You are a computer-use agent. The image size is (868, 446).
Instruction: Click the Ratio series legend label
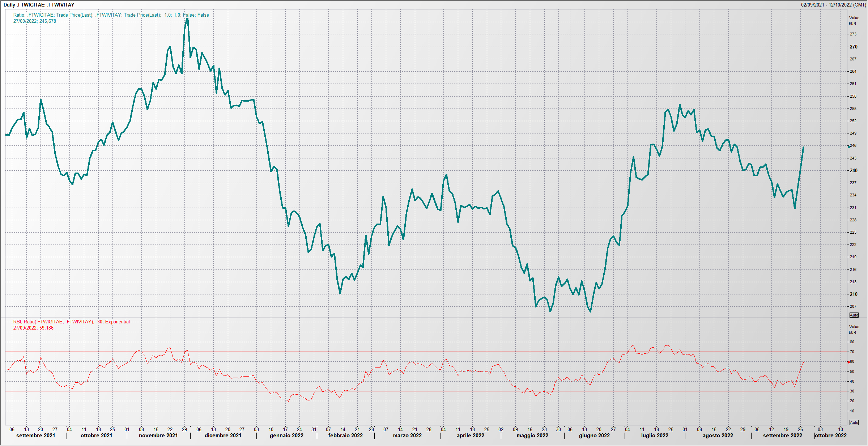111,15
